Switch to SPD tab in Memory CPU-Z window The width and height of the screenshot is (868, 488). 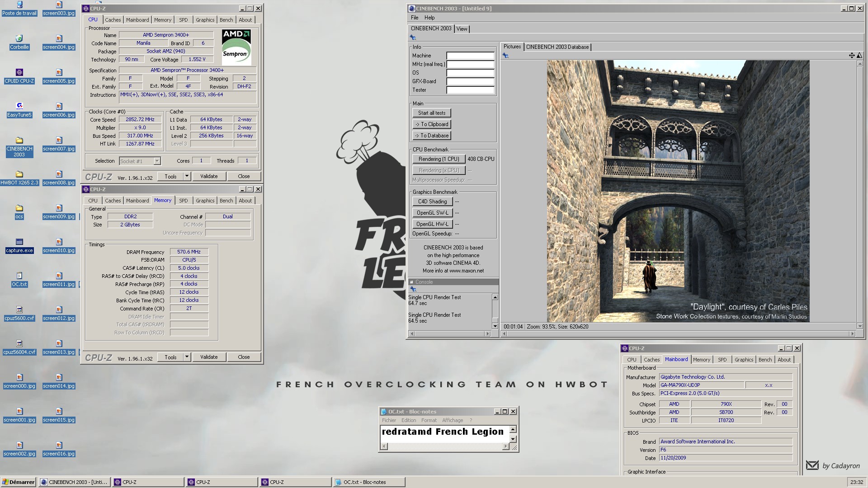(183, 201)
